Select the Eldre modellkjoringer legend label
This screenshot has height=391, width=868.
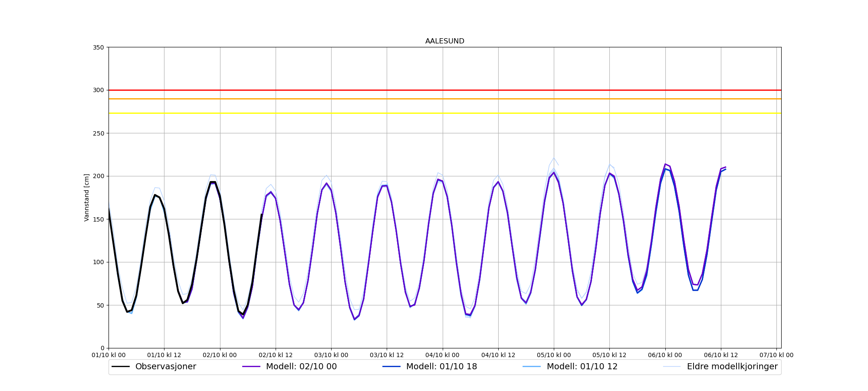tap(732, 367)
